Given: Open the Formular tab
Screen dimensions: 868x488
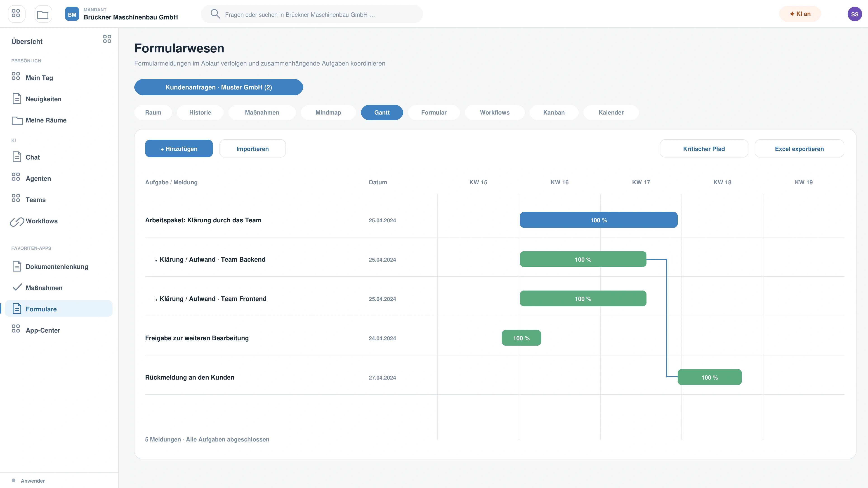Looking at the screenshot, I should click(434, 113).
